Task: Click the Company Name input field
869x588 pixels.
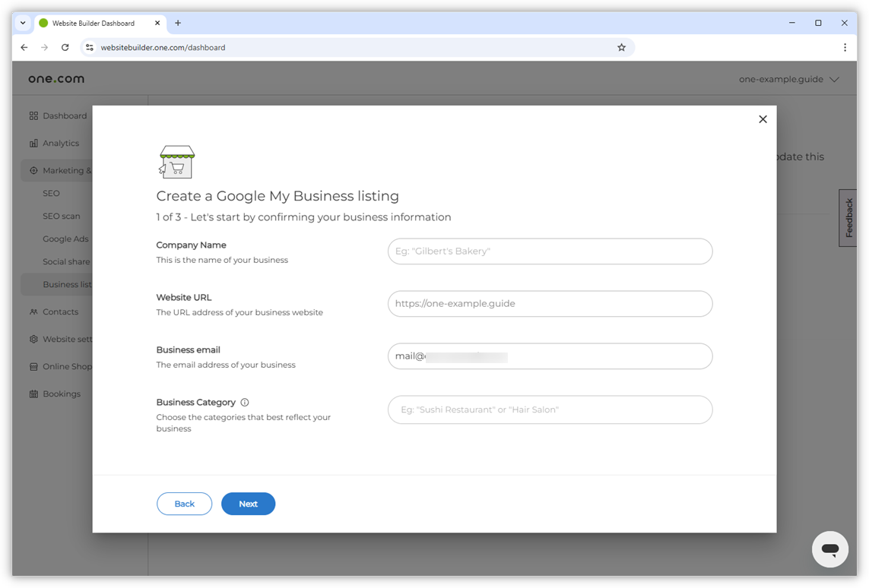Action: pos(549,251)
